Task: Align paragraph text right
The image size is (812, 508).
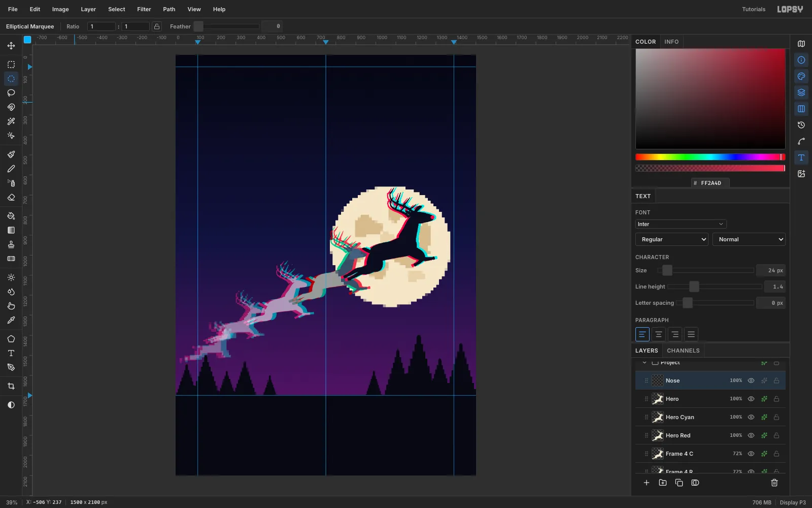Action: (674, 334)
